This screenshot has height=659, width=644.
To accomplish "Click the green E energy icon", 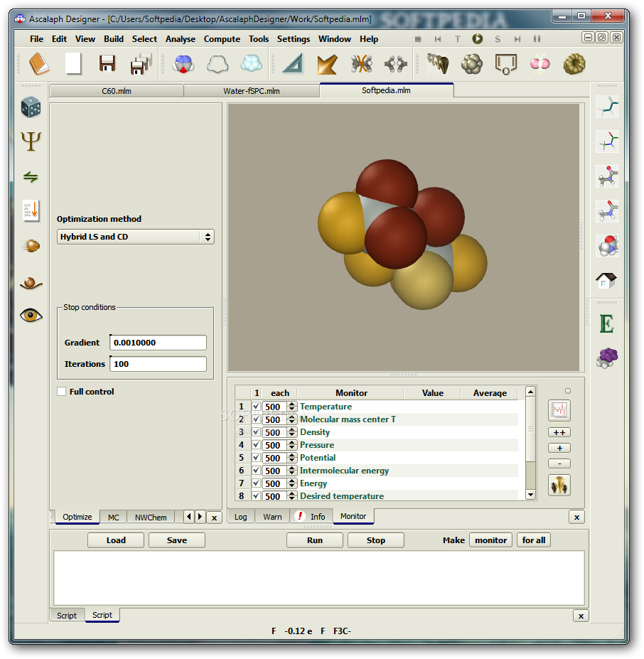I will pyautogui.click(x=606, y=323).
